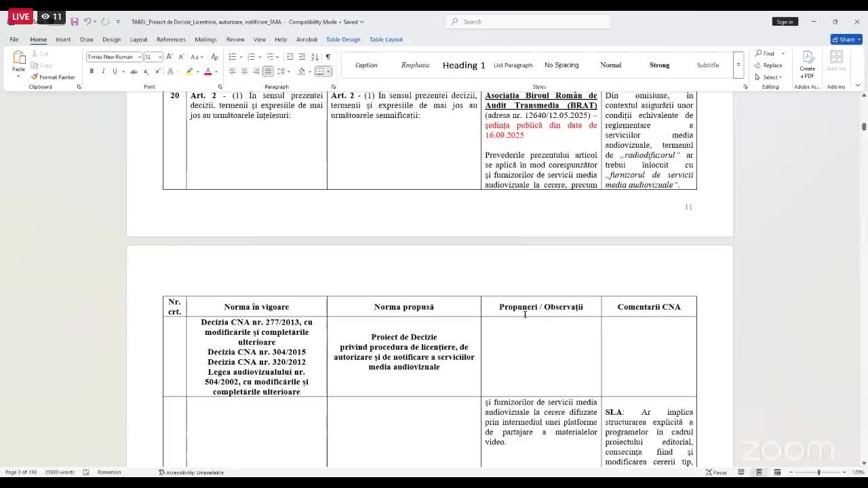Click the Save icon in title bar
The height and width of the screenshot is (488, 868).
(75, 22)
